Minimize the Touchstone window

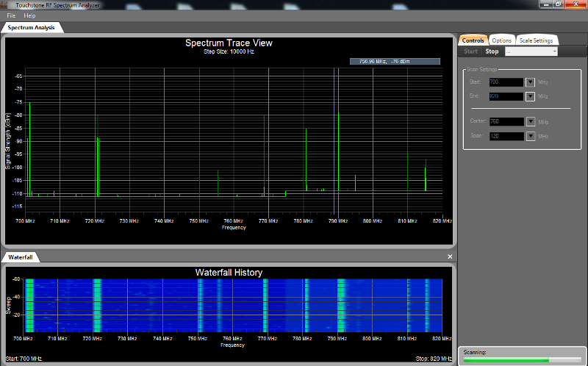(546, 4)
